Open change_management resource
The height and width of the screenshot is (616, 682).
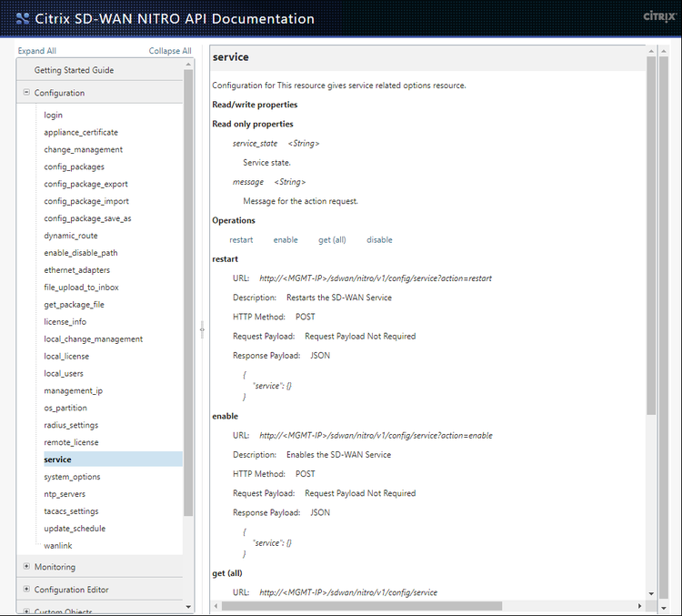click(83, 149)
